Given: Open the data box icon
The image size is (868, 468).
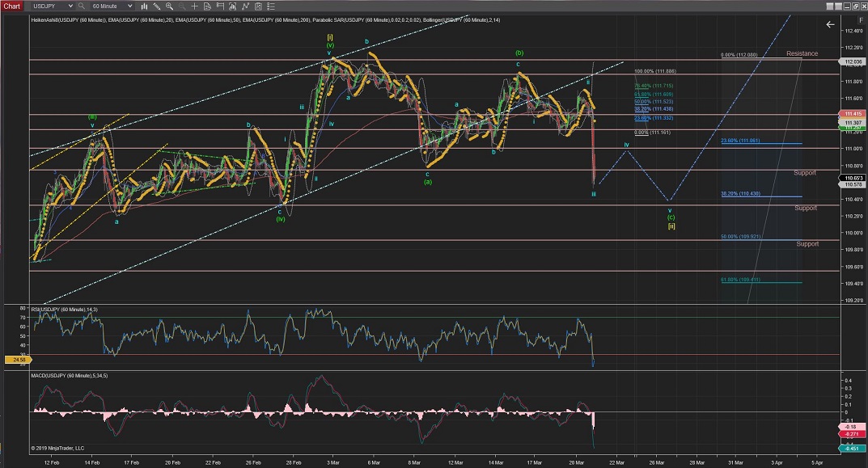Looking at the screenshot, I should click(207, 6).
